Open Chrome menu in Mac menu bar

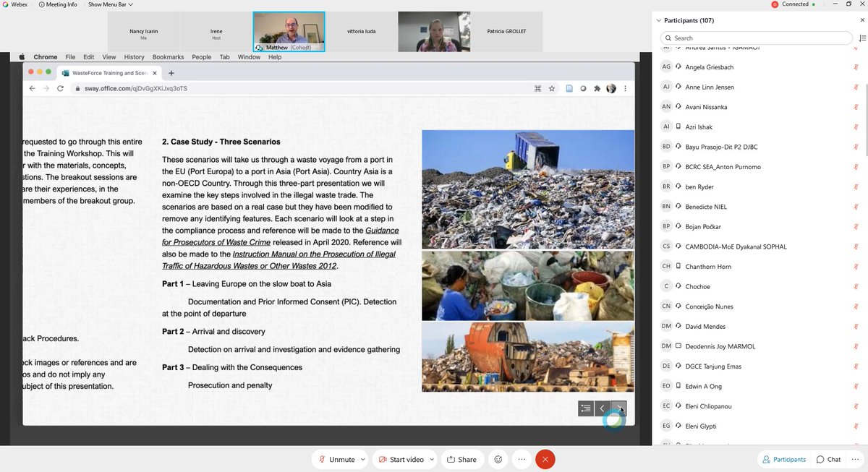tap(46, 57)
